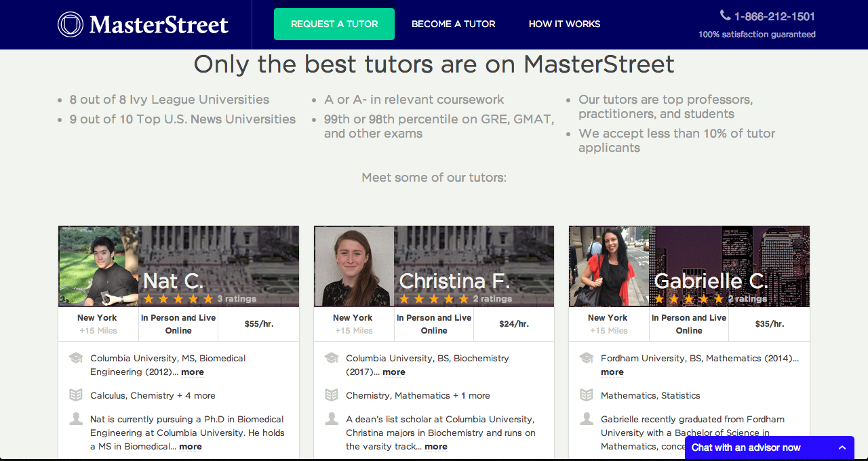Click the $55/hr. rate
The height and width of the screenshot is (461, 868).
(x=259, y=324)
